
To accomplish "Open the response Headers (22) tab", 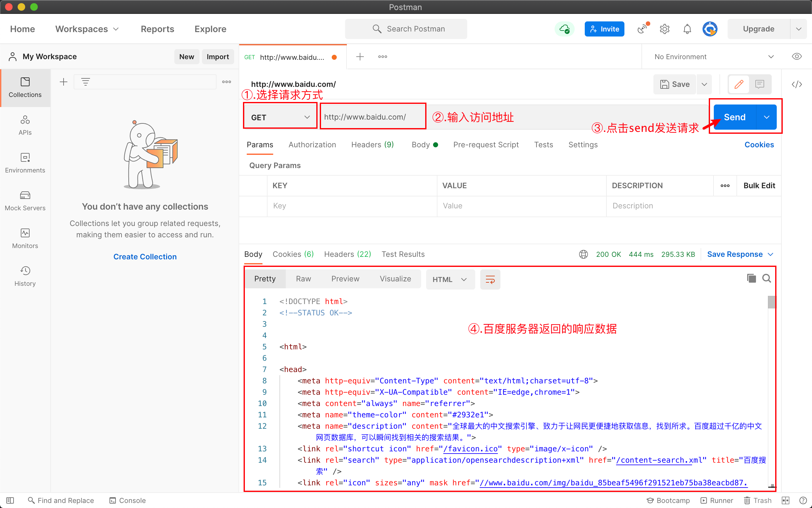I will (x=347, y=254).
